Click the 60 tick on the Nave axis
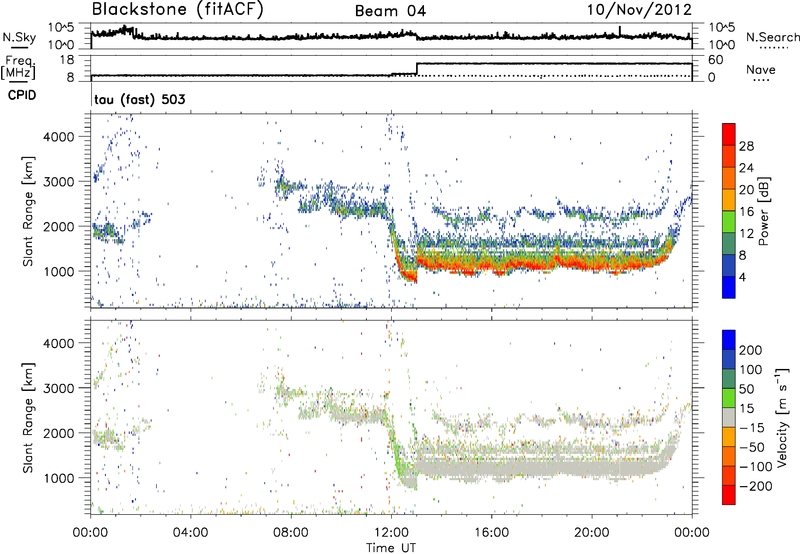Image resolution: width=800 pixels, height=554 pixels. point(715,60)
